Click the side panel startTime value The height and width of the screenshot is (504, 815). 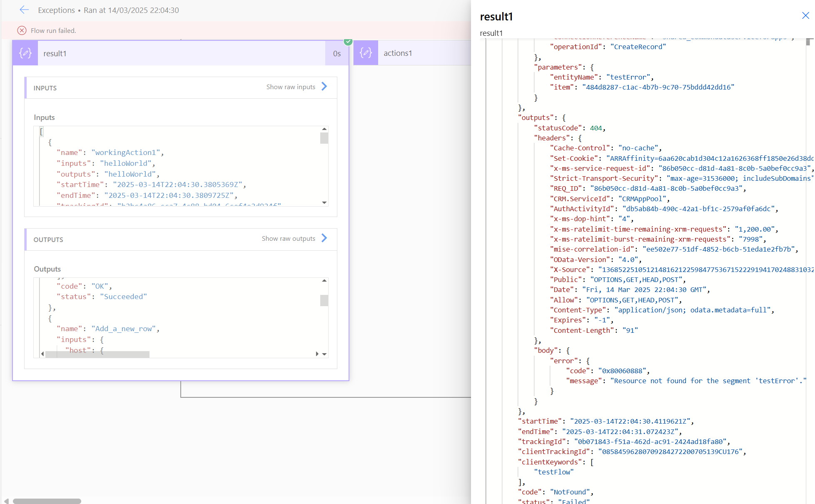coord(630,421)
